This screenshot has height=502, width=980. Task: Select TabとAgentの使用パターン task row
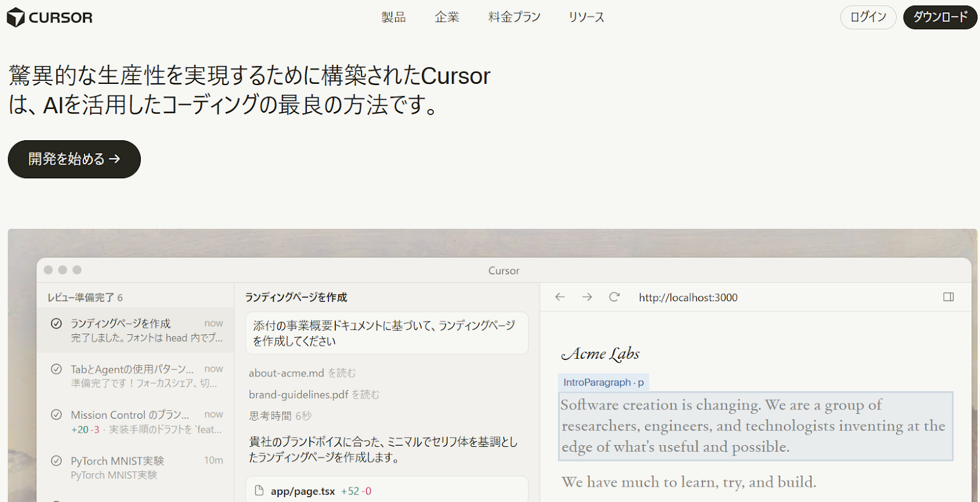coord(135,375)
